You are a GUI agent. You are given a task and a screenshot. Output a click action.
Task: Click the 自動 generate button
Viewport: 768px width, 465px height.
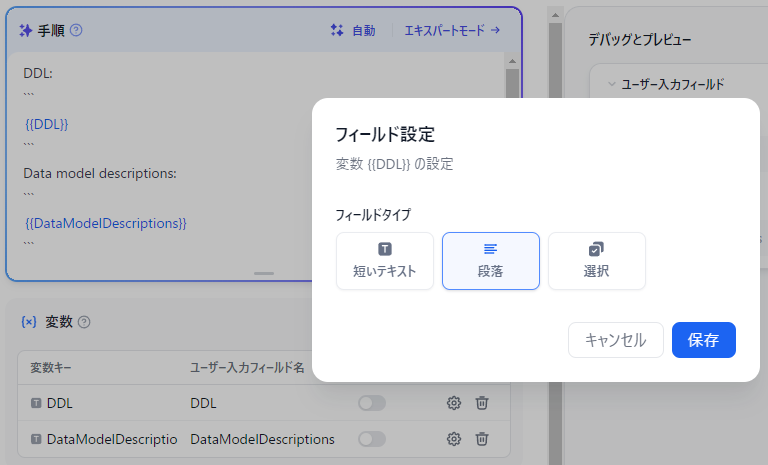click(353, 30)
